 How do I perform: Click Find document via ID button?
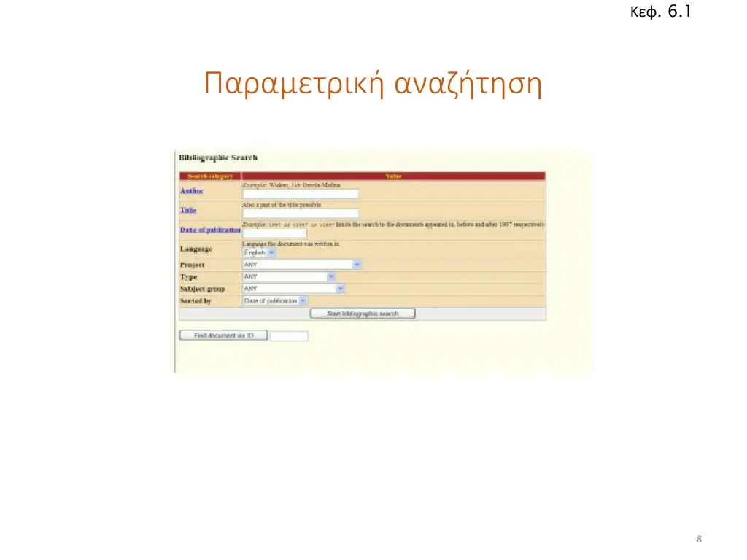223,335
